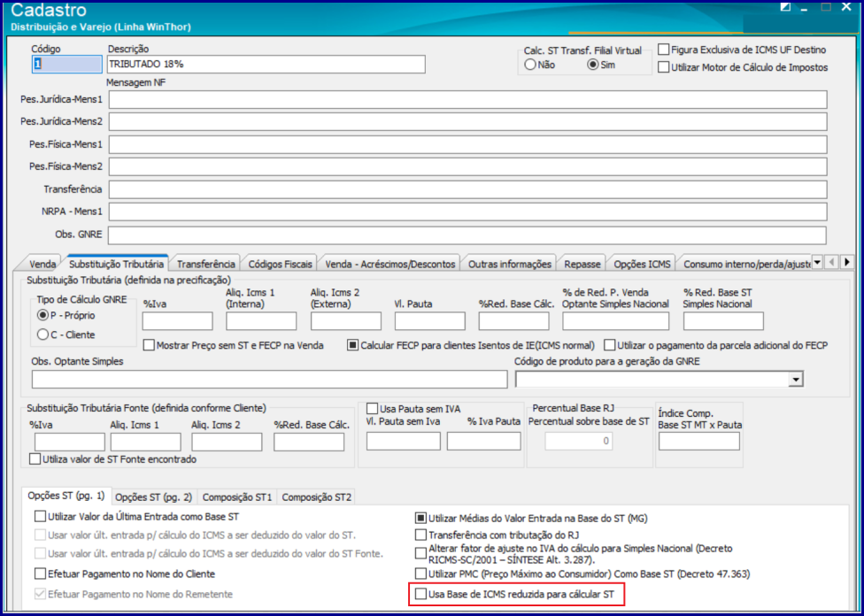The height and width of the screenshot is (616, 864).
Task: Switch to the Repasse tab
Action: pyautogui.click(x=582, y=265)
